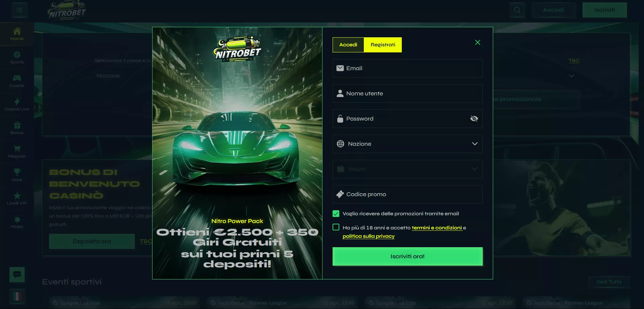Open Casinò in the sidebar
Image resolution: width=644 pixels, height=309 pixels.
pyautogui.click(x=17, y=81)
